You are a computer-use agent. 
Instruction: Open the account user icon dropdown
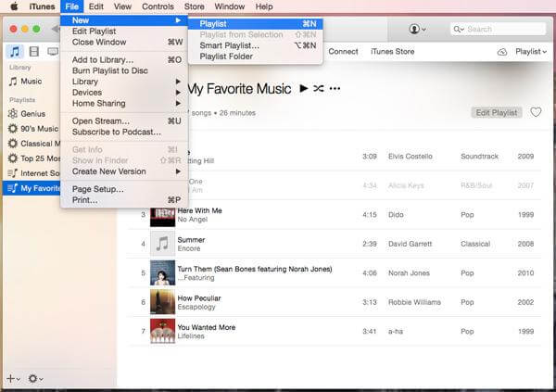pos(417,29)
